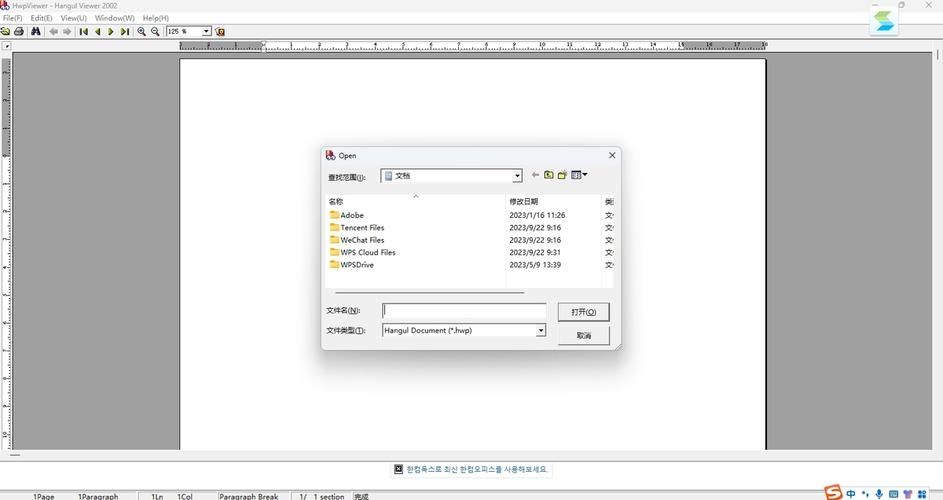Viewport: 943px width, 500px height.
Task: Jump to the last page with toolbar arrow
Action: 125,32
